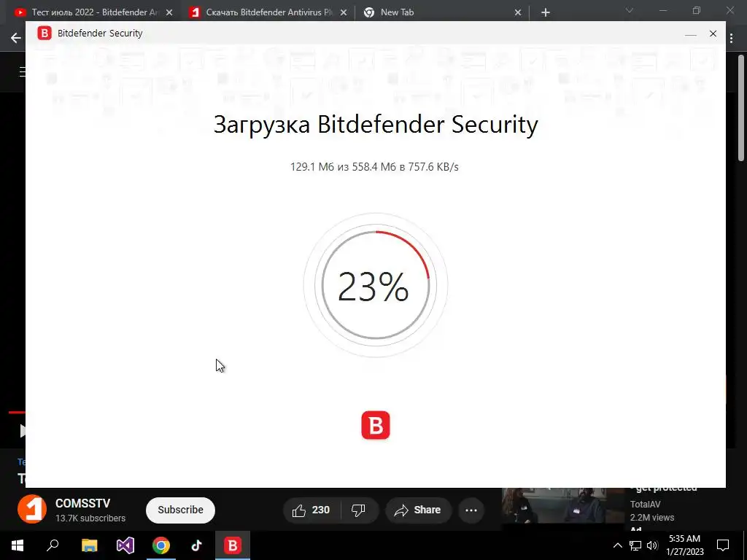
Task: Click the red Bitdefender B logo at bottom
Action: (x=376, y=425)
